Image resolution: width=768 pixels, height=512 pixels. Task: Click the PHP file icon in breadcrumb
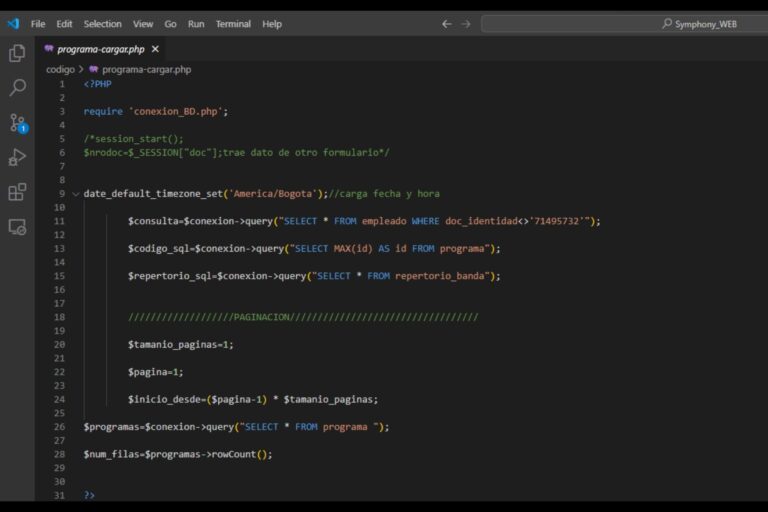pyautogui.click(x=94, y=69)
